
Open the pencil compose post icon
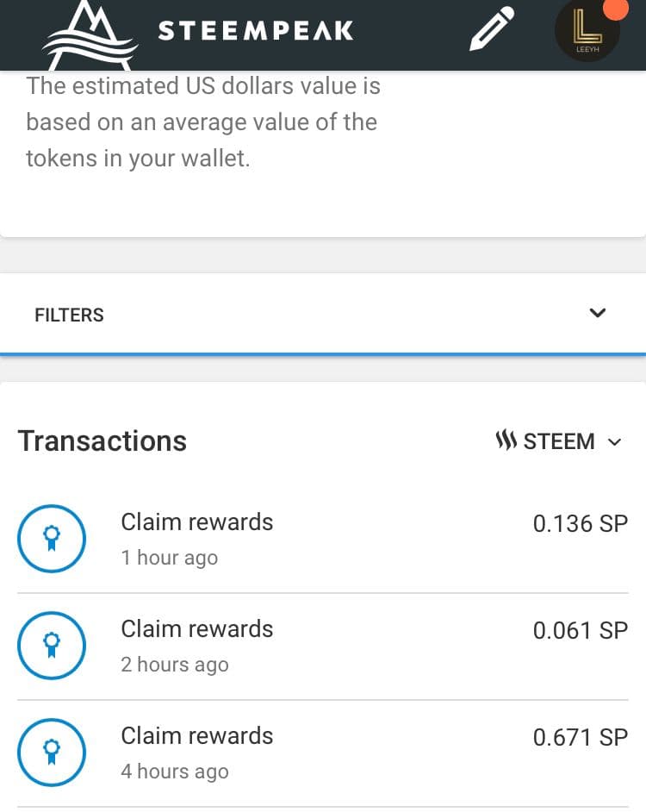[492, 29]
